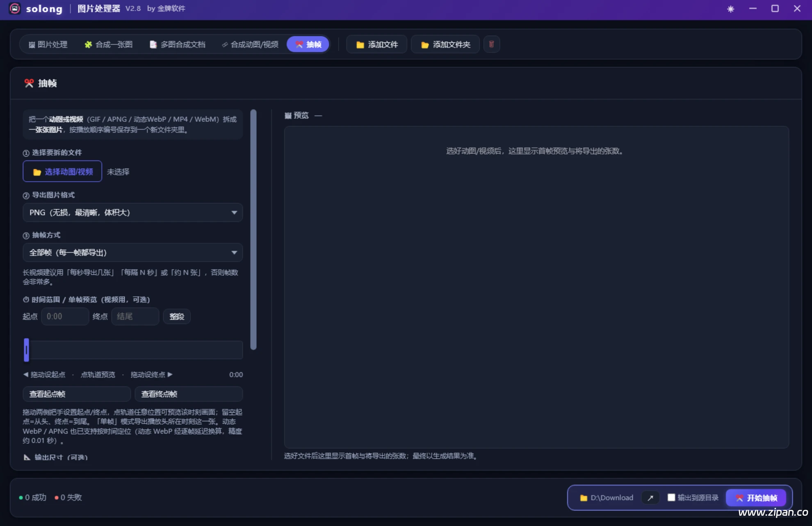Focus the 终点 end time field
The width and height of the screenshot is (812, 526).
coord(135,316)
